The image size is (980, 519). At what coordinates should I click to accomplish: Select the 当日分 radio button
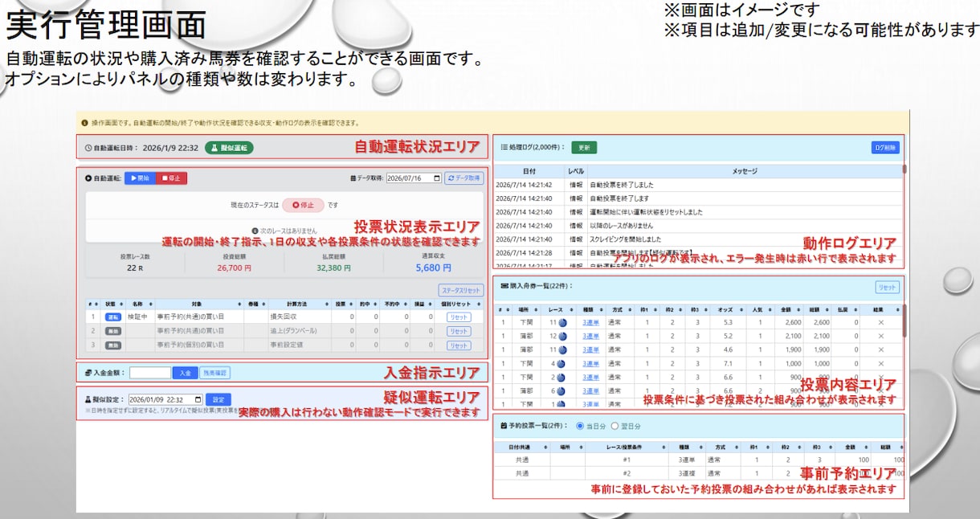point(580,426)
